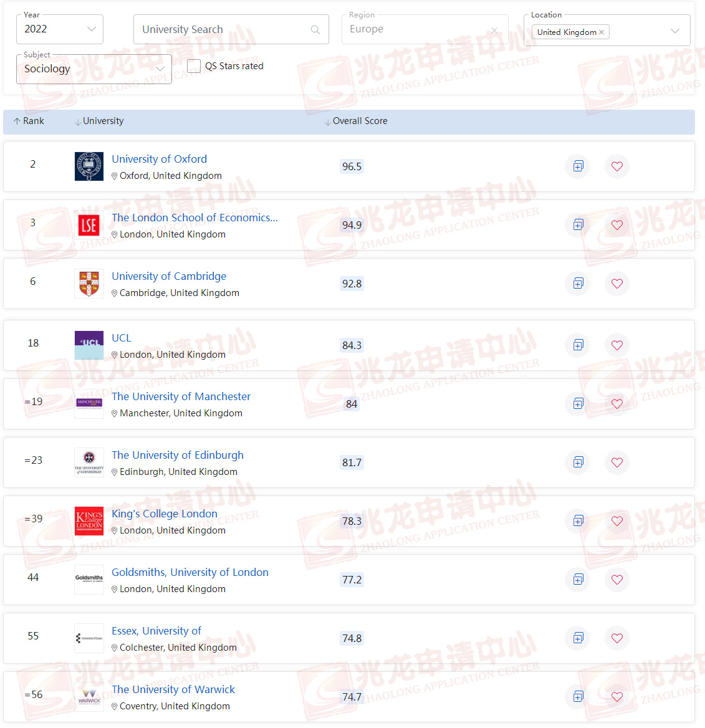Add University of Oxford to comparison

click(x=577, y=166)
